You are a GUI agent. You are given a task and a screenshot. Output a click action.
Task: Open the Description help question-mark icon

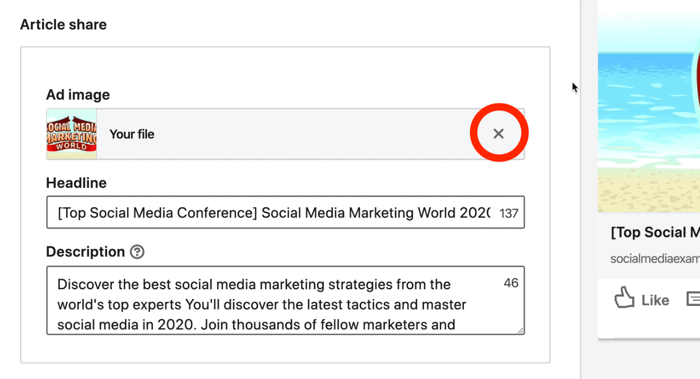(x=137, y=252)
